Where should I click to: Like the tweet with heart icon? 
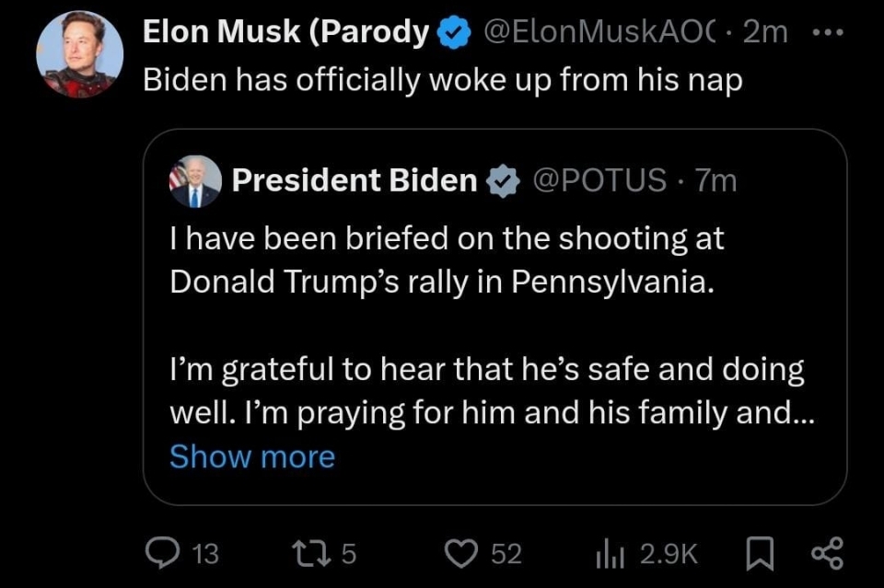458,553
